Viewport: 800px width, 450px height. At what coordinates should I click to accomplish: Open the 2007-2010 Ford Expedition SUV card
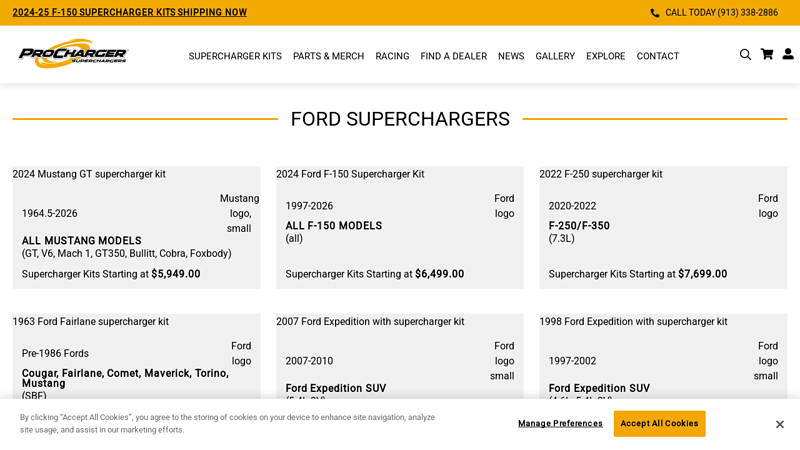coord(399,357)
